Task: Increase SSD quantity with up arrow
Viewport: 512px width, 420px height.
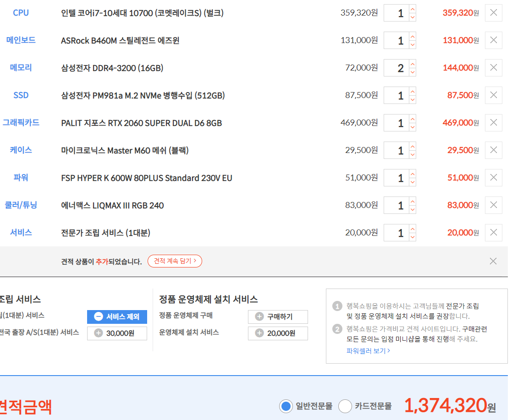Action: (413, 91)
